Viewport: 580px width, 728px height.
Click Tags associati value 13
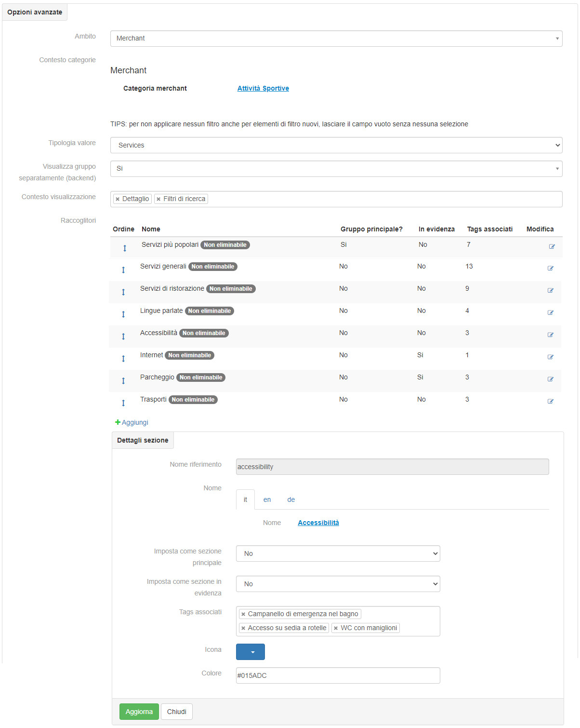point(469,266)
